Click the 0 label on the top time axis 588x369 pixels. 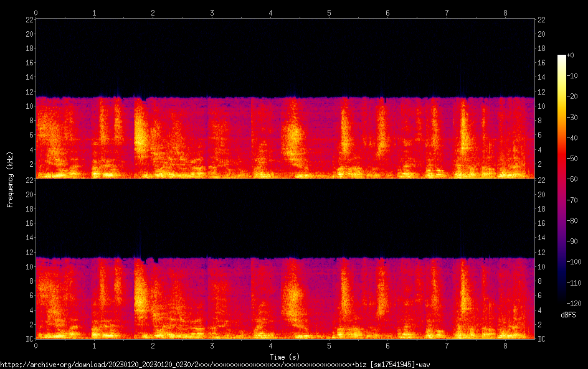(x=36, y=12)
